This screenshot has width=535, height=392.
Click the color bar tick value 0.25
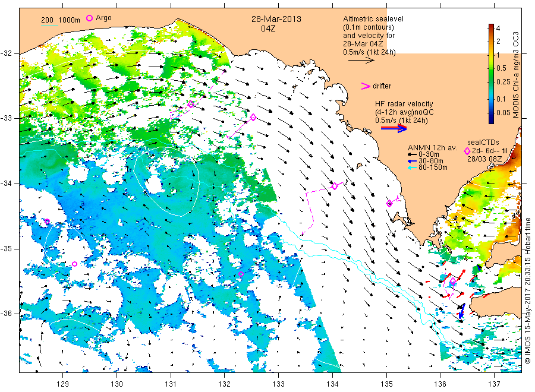tap(503, 82)
